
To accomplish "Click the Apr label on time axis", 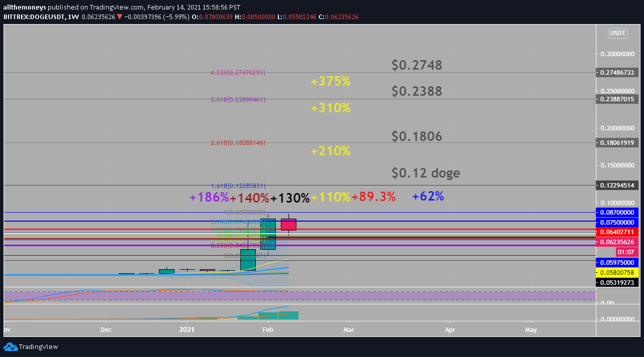I will [450, 330].
